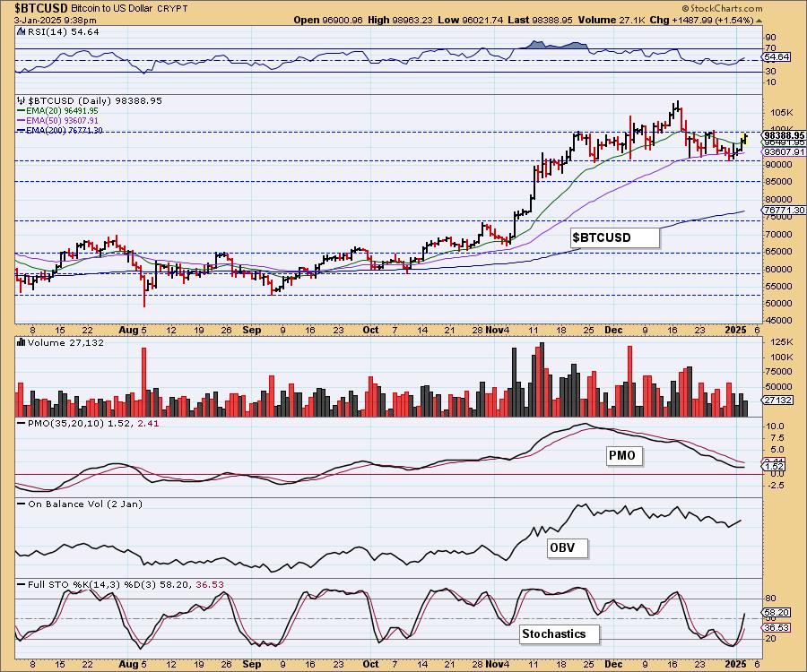Click the $BTCUSD annotation box on the price chart
This screenshot has height=672, width=807.
pos(614,237)
